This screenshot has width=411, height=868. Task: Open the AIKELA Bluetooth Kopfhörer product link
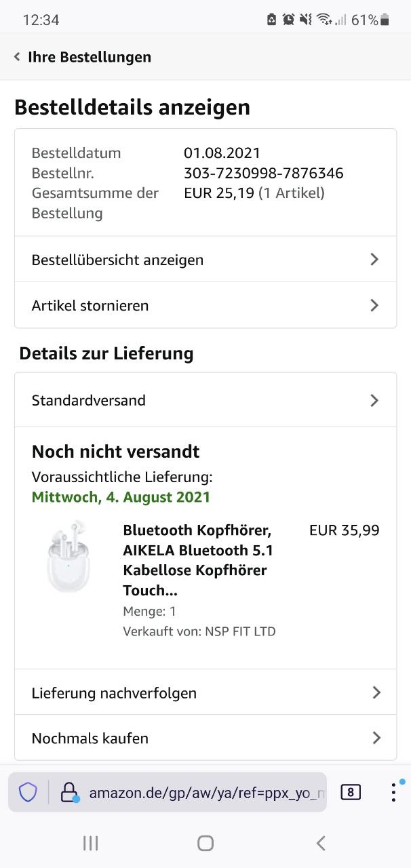198,559
